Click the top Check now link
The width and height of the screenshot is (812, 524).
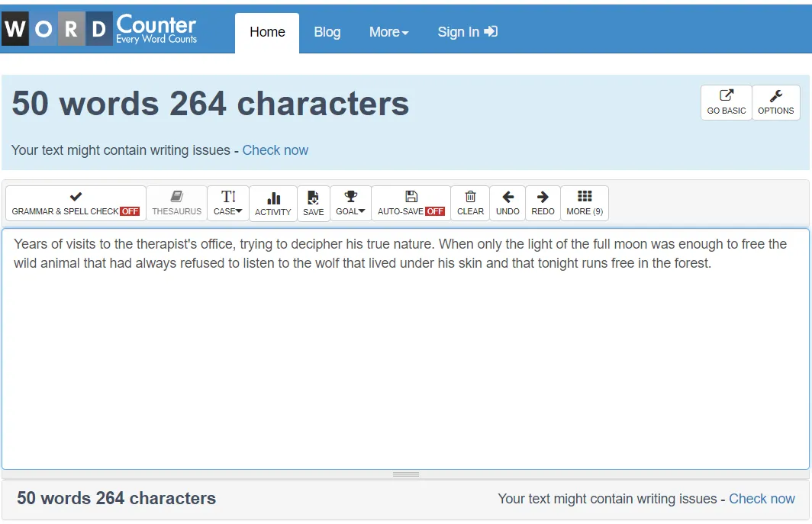tap(275, 150)
